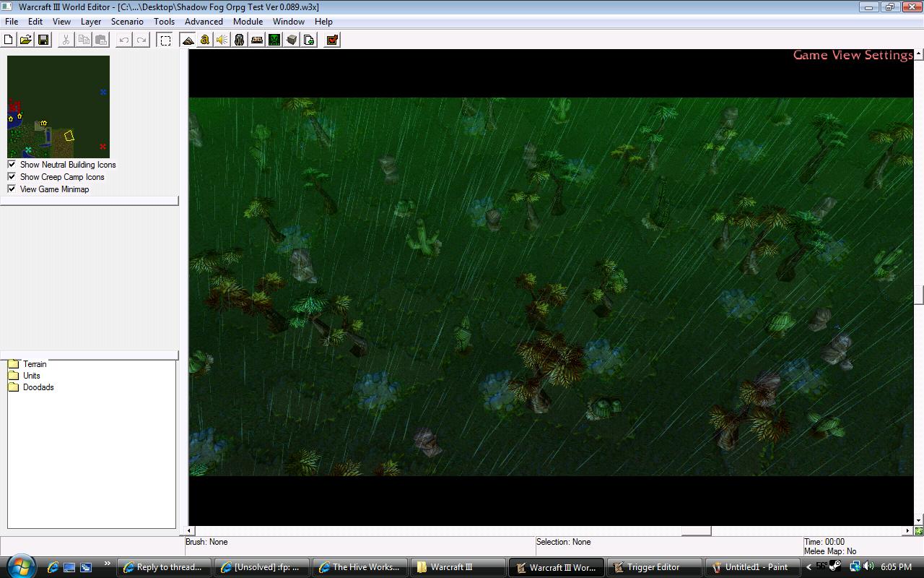This screenshot has width=924, height=578.
Task: Switch to Reply to thread taskbar button
Action: pyautogui.click(x=163, y=567)
